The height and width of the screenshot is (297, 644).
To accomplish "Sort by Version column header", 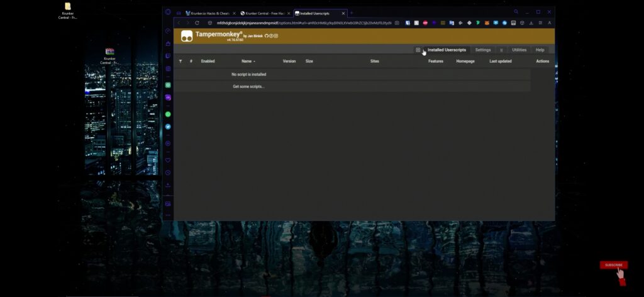I will (289, 61).
